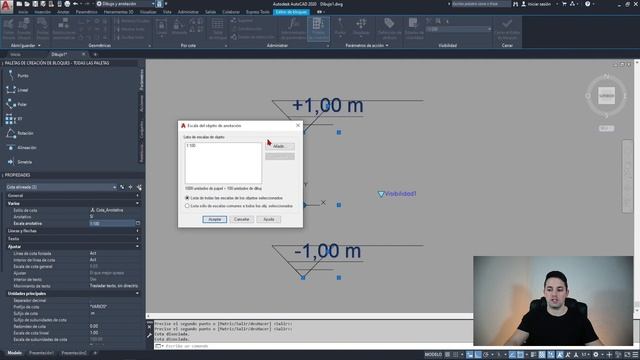Click the Escala anotativa value field

point(112,224)
